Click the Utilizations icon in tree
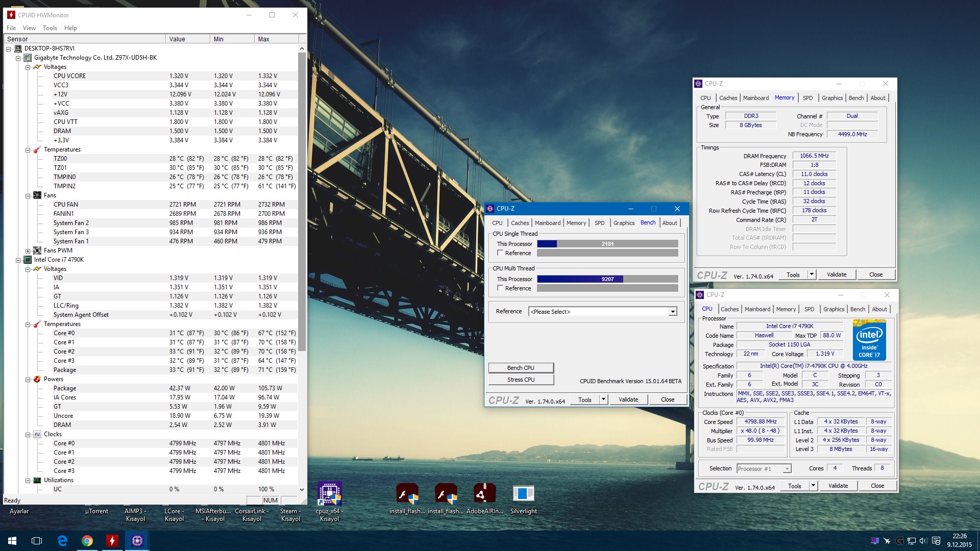 pyautogui.click(x=37, y=480)
